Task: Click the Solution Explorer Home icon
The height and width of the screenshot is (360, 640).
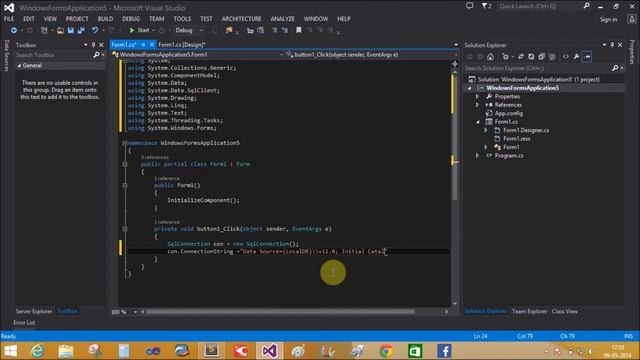Action: tap(491, 57)
